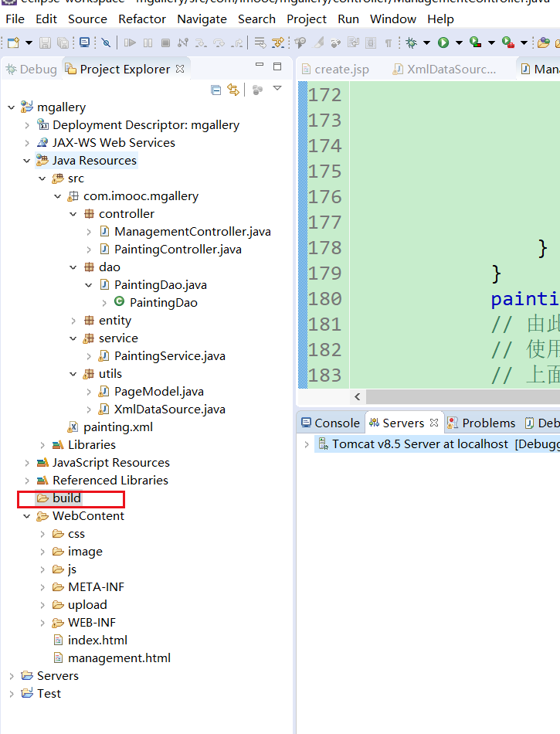Screen dimensions: 560x734
Task: Expand the Libraries node
Action: coord(42,445)
